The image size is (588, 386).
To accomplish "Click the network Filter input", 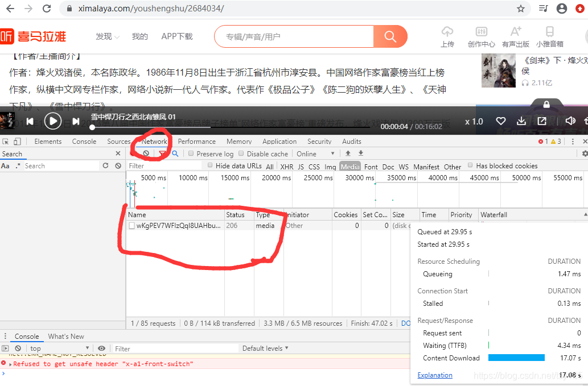I will (x=164, y=166).
